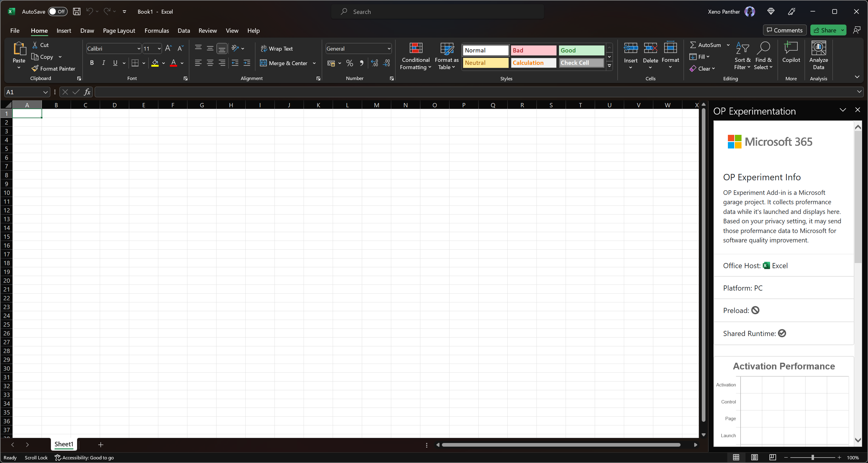Apply yellow Fill Color swatch

155,63
